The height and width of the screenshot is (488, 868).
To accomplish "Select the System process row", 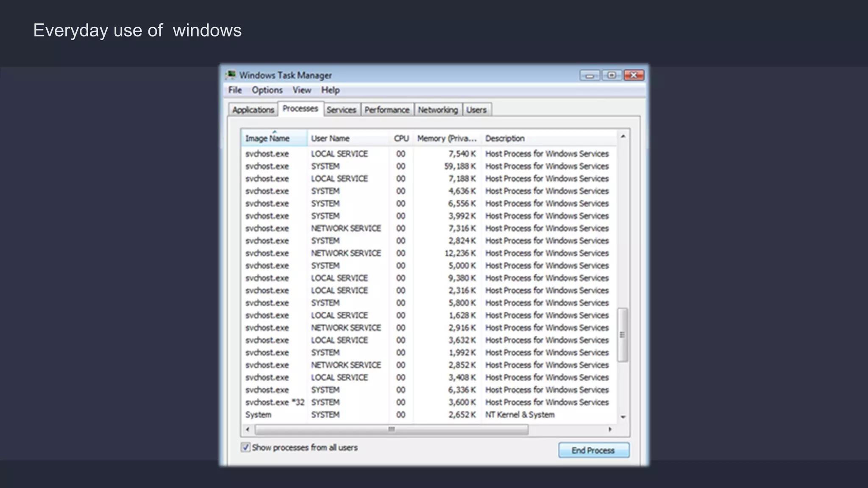I will [429, 415].
